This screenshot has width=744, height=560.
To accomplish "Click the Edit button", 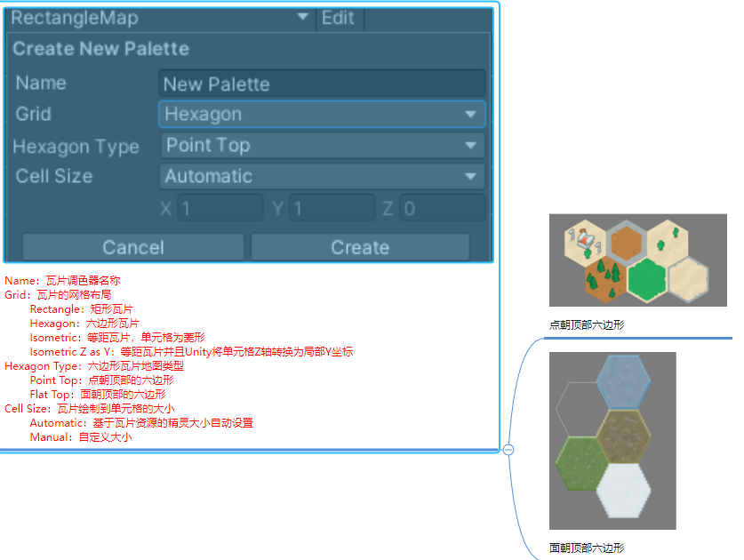I will point(340,17).
